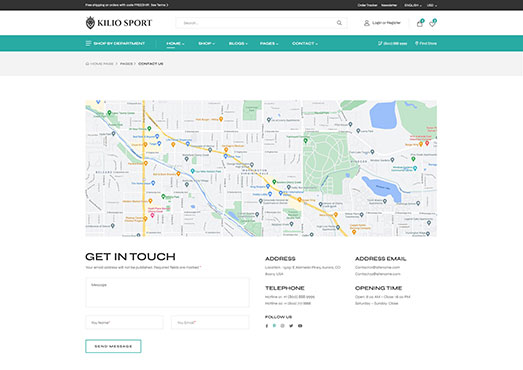Expand the Contact menu dropdown

point(305,44)
